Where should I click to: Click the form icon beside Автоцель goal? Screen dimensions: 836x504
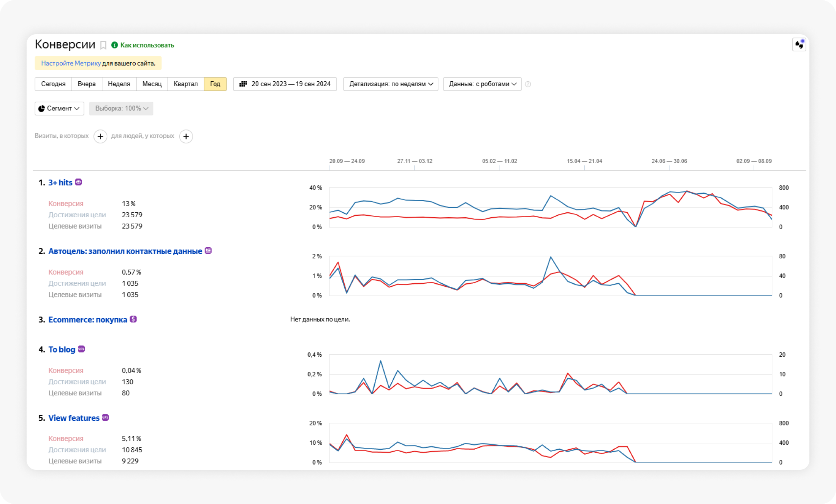tap(208, 251)
